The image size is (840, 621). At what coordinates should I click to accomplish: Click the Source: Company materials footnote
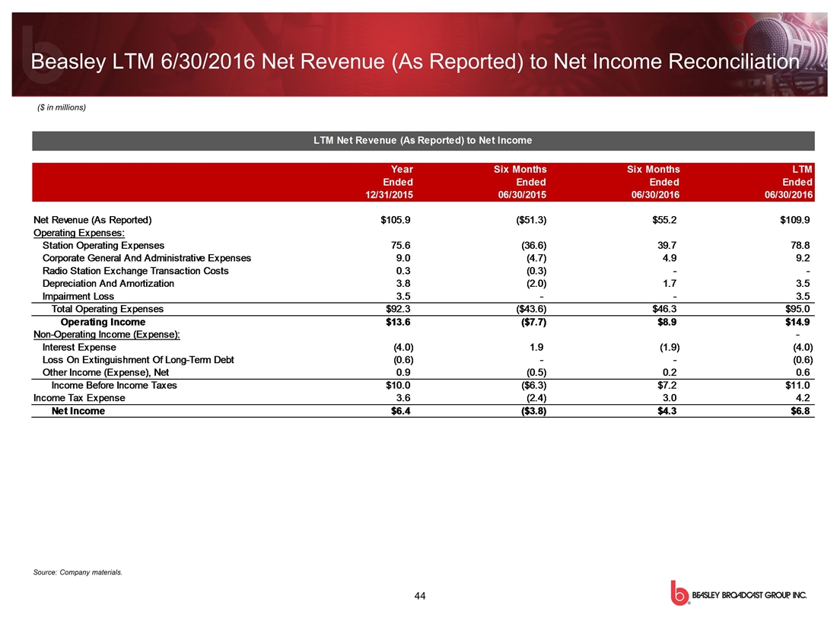pyautogui.click(x=79, y=572)
